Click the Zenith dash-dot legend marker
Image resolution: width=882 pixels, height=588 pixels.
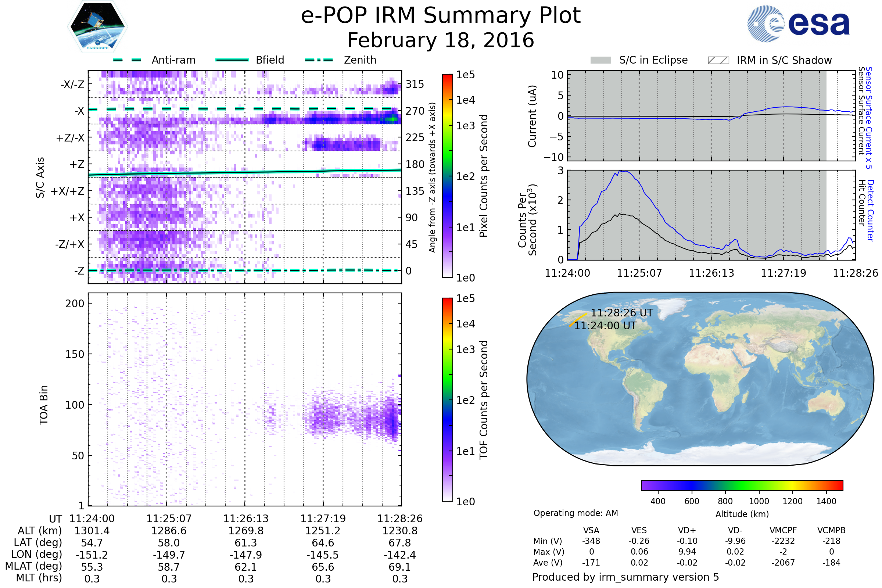click(319, 60)
